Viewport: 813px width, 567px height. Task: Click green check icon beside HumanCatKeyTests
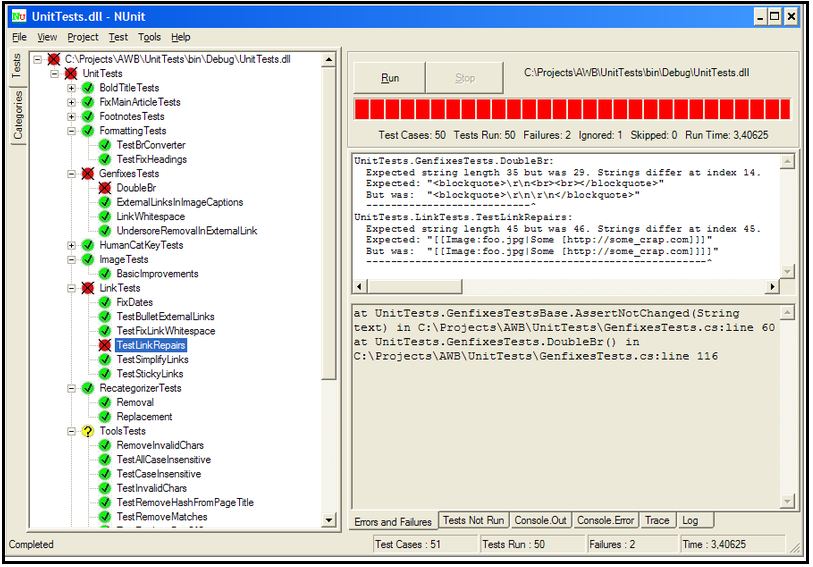[x=88, y=245]
